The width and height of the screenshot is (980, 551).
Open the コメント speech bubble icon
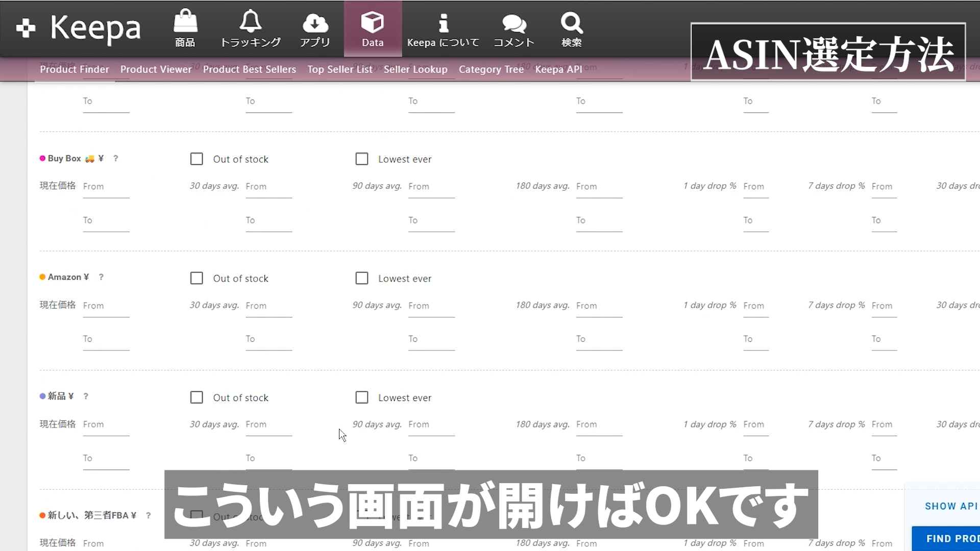(x=513, y=23)
